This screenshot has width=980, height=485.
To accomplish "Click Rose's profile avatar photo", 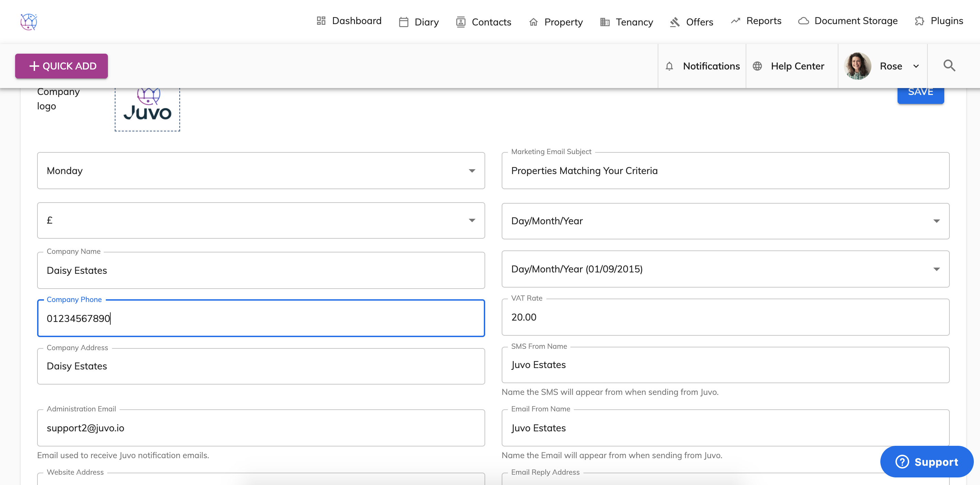I will (x=858, y=66).
